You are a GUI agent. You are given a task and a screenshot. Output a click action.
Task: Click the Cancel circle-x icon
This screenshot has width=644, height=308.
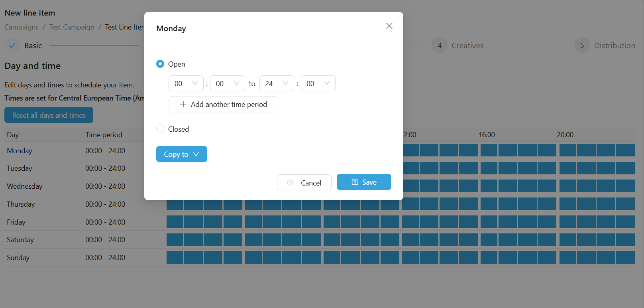[290, 182]
